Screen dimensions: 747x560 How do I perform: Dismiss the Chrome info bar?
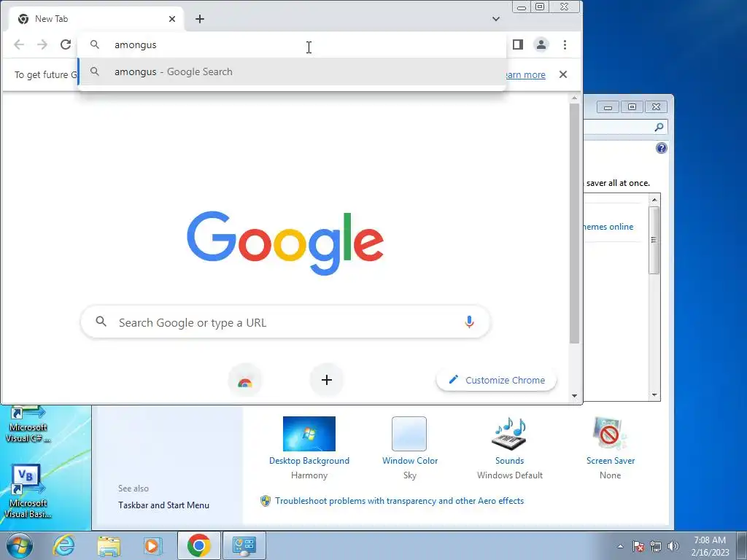563,74
